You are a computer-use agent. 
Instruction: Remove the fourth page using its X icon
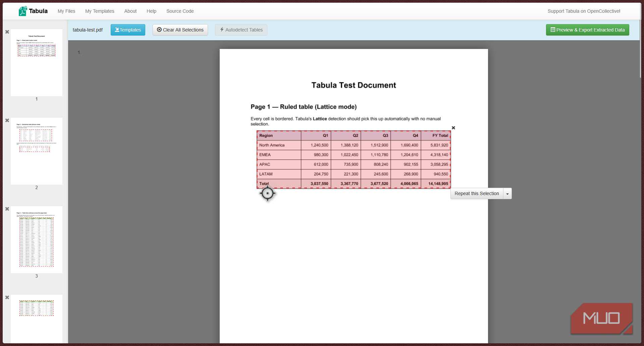pyautogui.click(x=7, y=297)
